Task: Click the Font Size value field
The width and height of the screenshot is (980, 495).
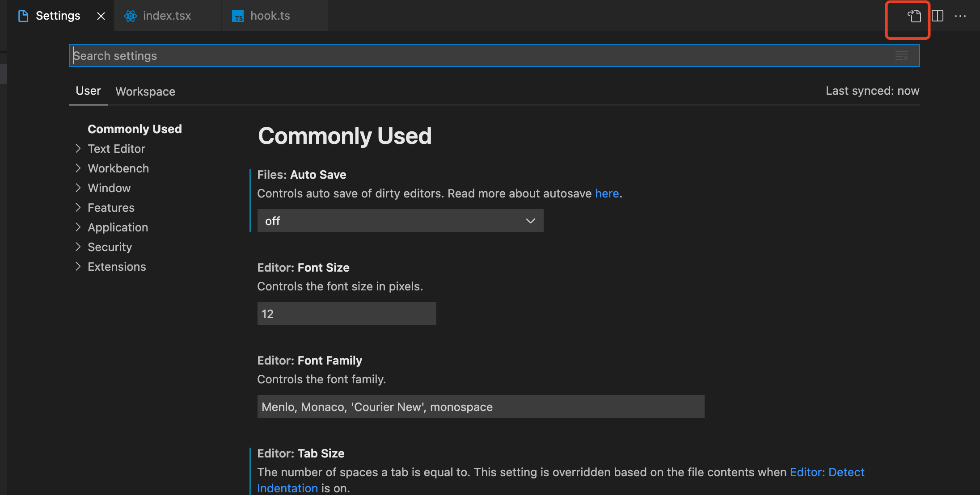Action: pos(346,314)
